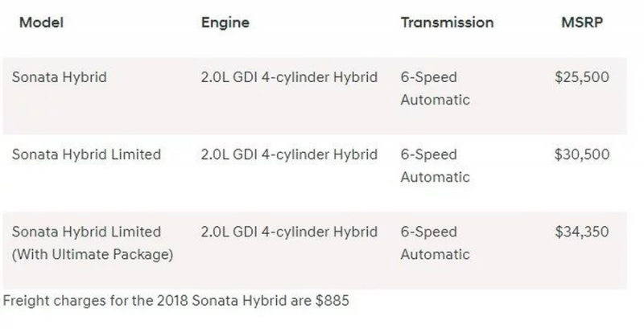Select the Sonata Hybrid base model name
The height and width of the screenshot is (329, 644).
pyautogui.click(x=60, y=78)
